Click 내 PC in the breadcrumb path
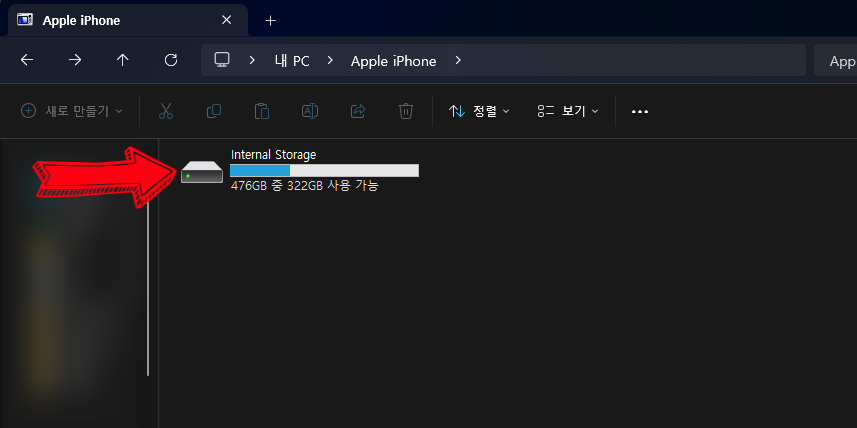This screenshot has height=428, width=857. click(292, 61)
